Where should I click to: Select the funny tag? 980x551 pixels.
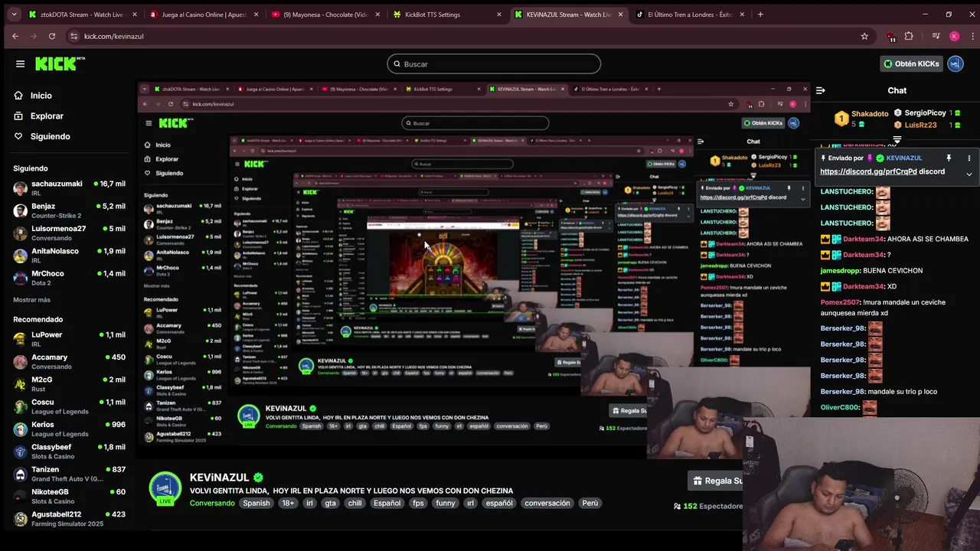point(446,503)
